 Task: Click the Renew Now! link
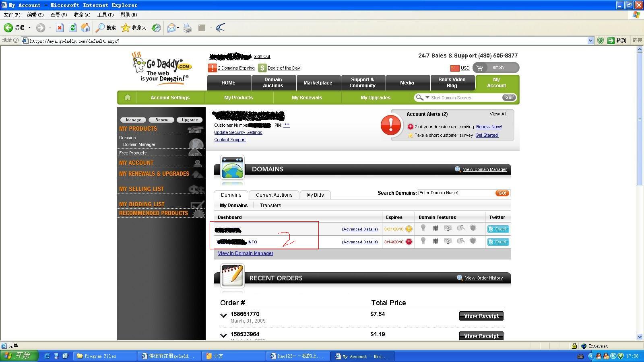click(x=489, y=127)
